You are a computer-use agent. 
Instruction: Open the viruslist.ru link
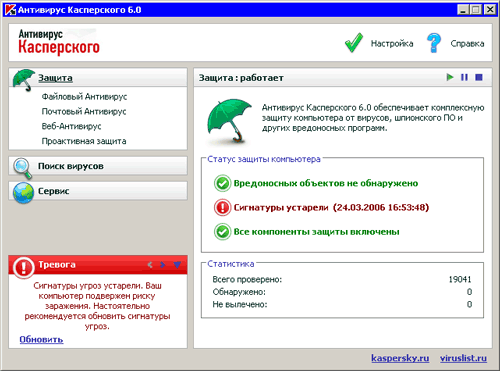(x=463, y=358)
